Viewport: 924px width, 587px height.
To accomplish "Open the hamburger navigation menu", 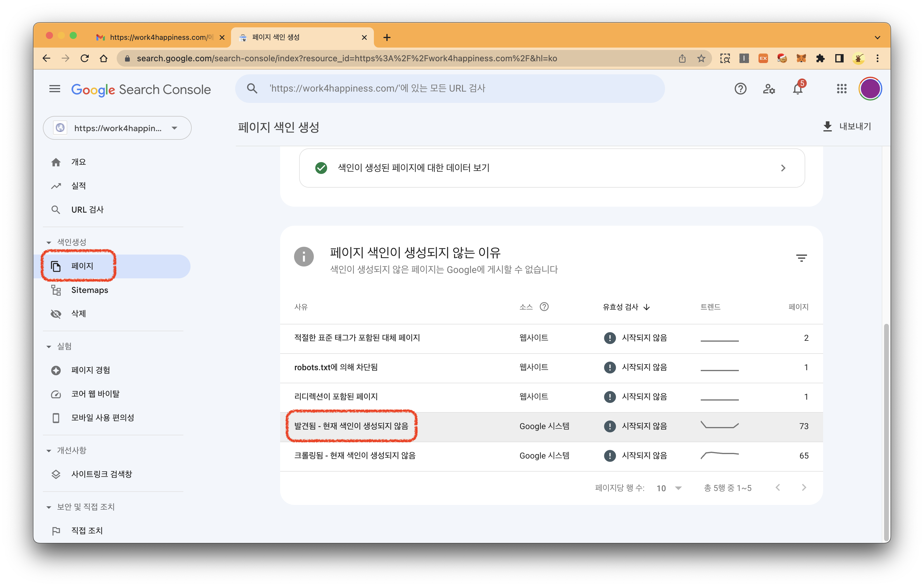I will 54,89.
